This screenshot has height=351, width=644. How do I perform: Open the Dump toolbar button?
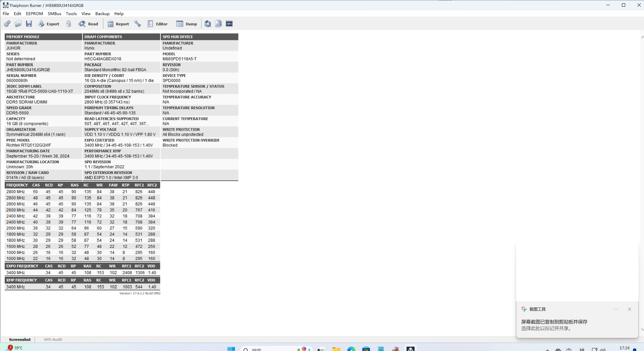pyautogui.click(x=187, y=24)
